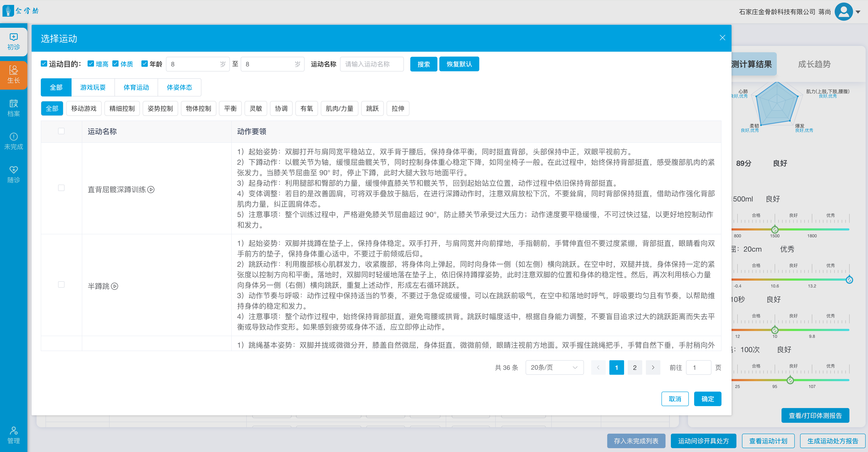Focus the minimum age input field
The image size is (868, 452).
198,64
